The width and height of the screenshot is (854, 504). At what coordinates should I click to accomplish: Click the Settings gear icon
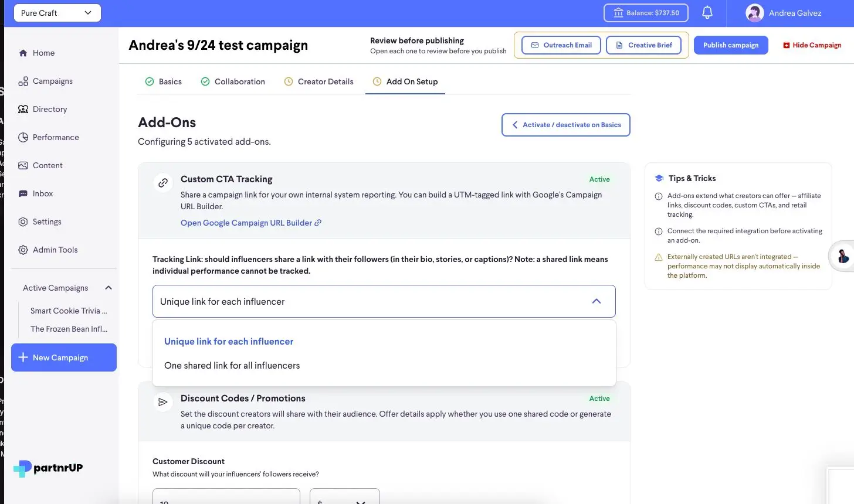pos(23,222)
